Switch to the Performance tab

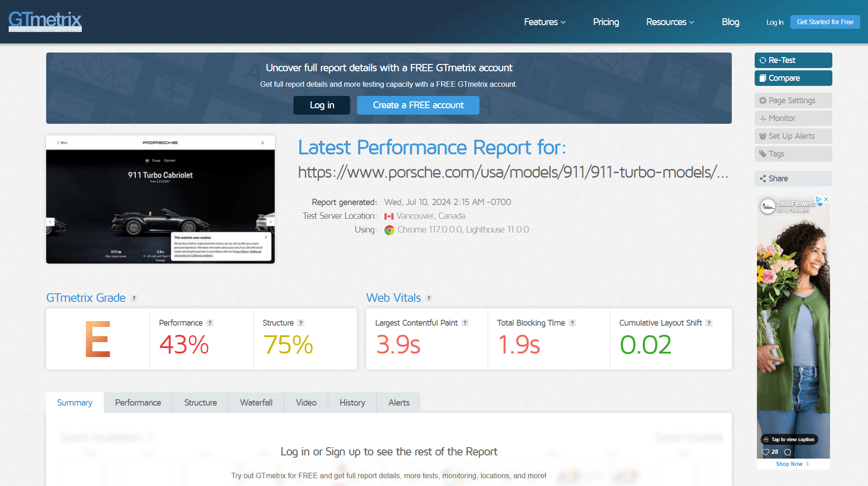[138, 402]
